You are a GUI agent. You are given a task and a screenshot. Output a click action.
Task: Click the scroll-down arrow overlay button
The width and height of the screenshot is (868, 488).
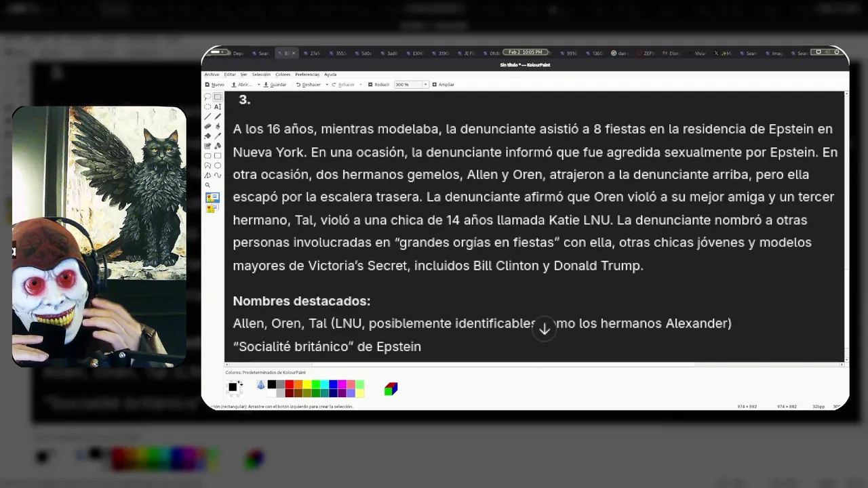[x=545, y=329]
